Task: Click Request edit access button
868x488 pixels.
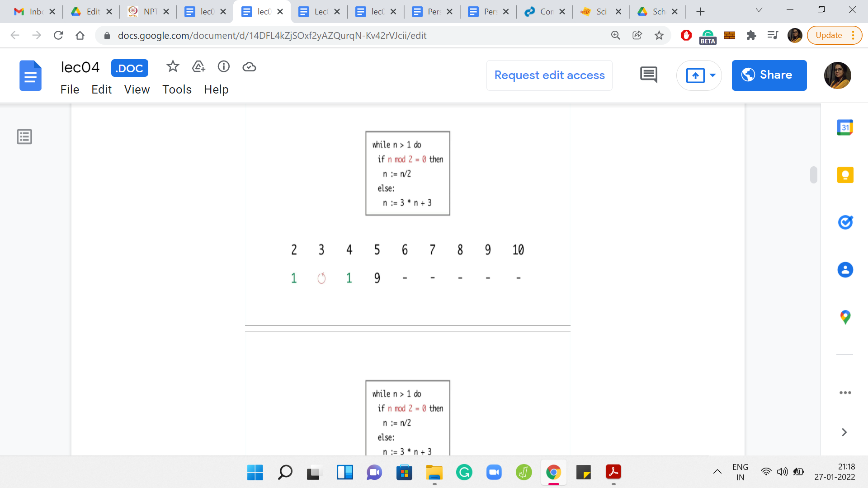Action: [549, 75]
